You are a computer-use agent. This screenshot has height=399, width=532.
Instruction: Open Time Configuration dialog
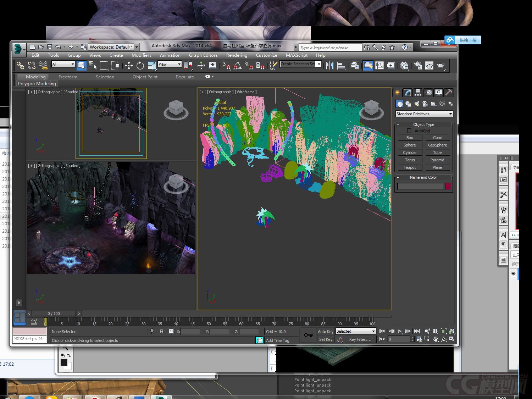pyautogui.click(x=419, y=339)
